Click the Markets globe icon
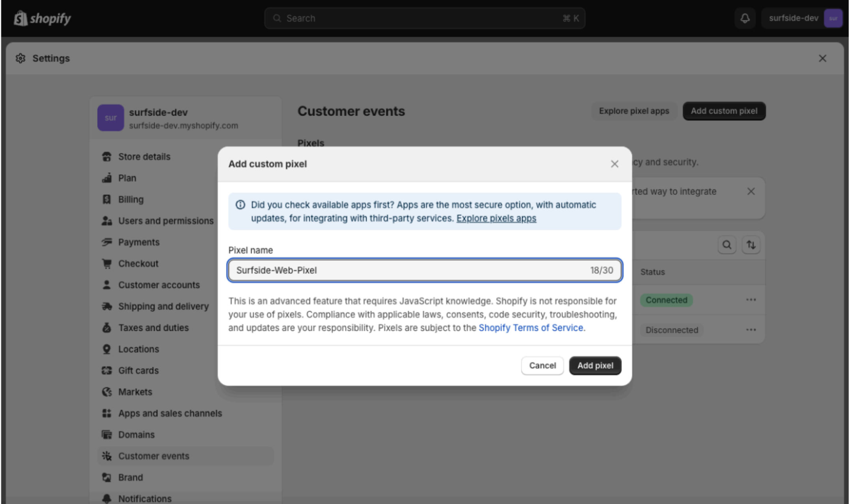Image resolution: width=850 pixels, height=504 pixels. pos(107,392)
